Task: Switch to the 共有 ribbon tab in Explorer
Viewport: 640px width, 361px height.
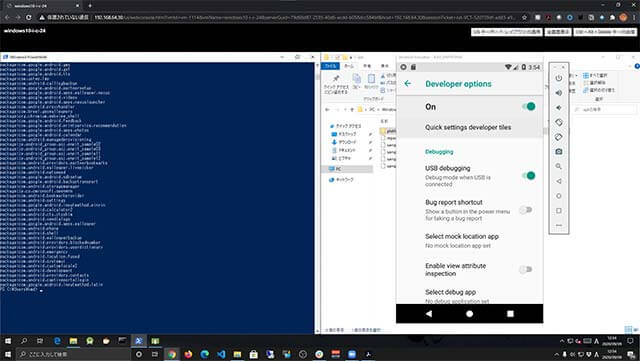Action: (x=367, y=66)
